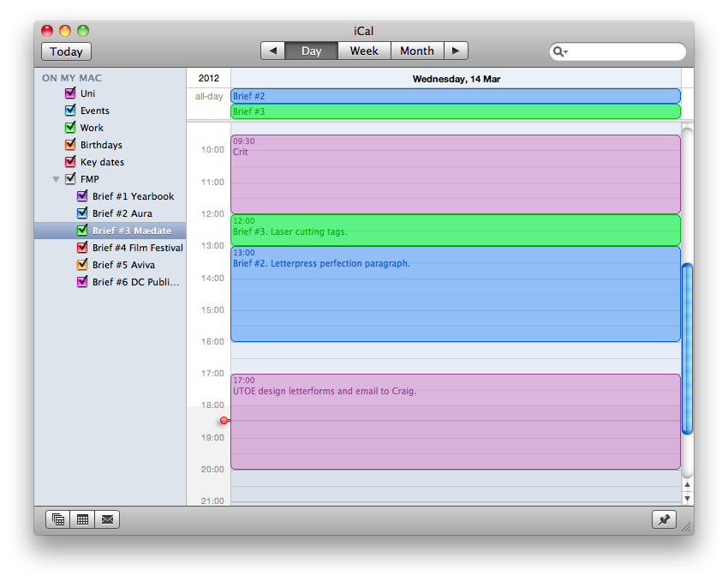Switch to Day view
This screenshot has width=728, height=582.
pos(312,51)
